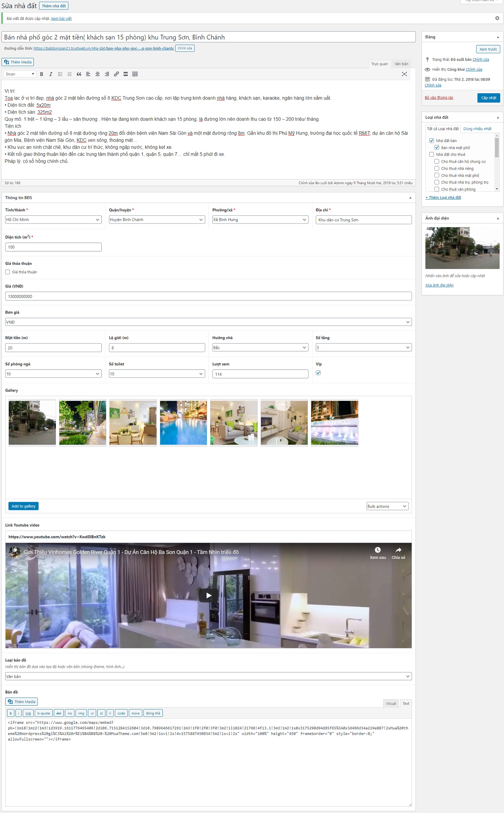This screenshot has width=504, height=813.
Task: Click the insert link icon
Action: pos(116,74)
